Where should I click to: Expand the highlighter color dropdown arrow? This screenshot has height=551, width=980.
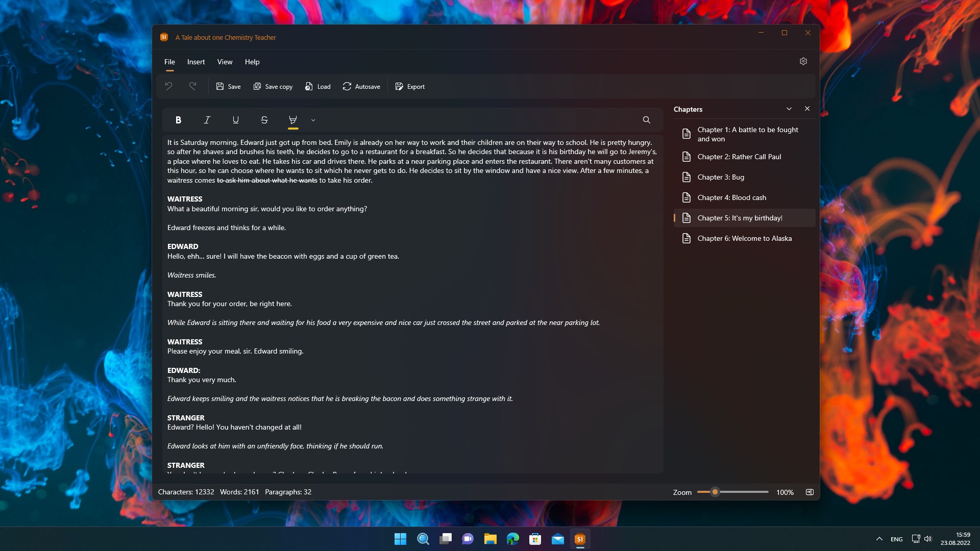[313, 120]
